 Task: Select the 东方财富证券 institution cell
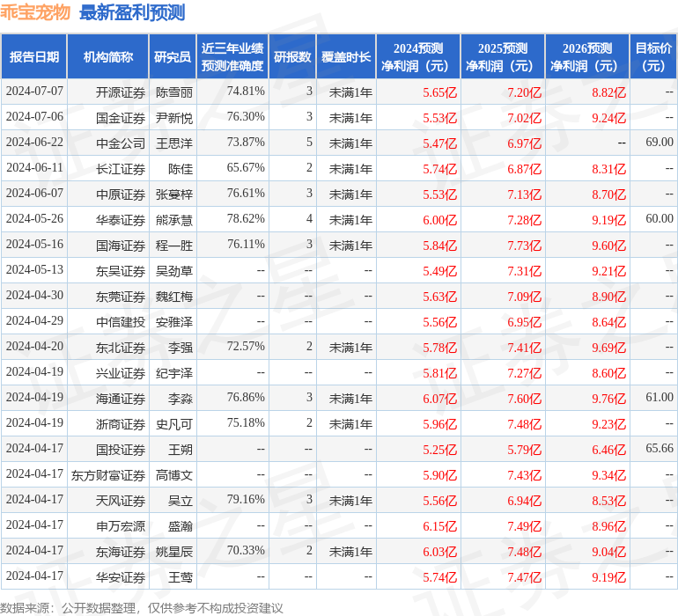108,474
